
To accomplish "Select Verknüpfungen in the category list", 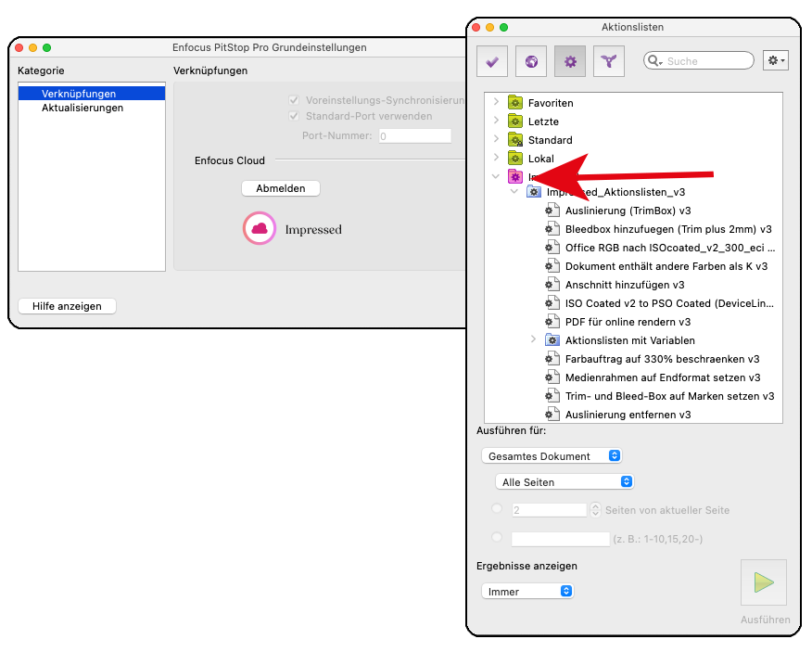I will pyautogui.click(x=78, y=94).
